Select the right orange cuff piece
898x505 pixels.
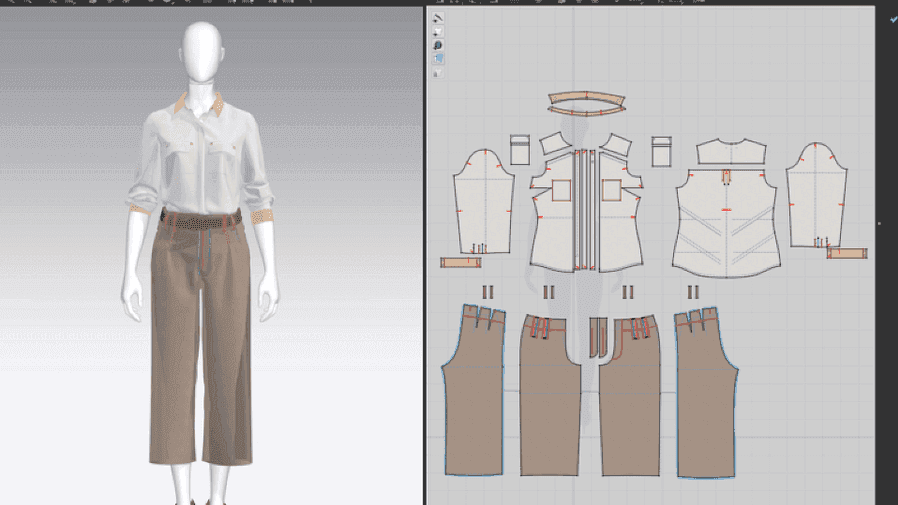tap(847, 253)
